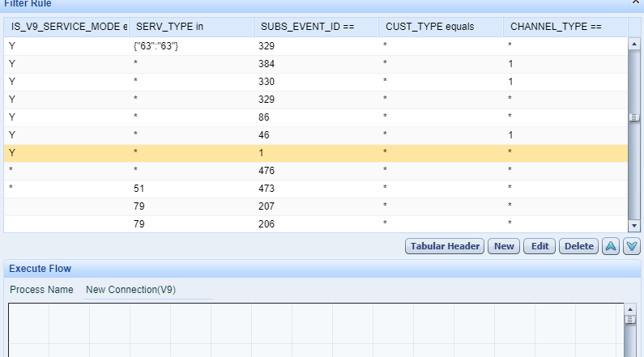Click the CUST_TYPE equals column header
The image size is (644, 357).
[441, 27]
